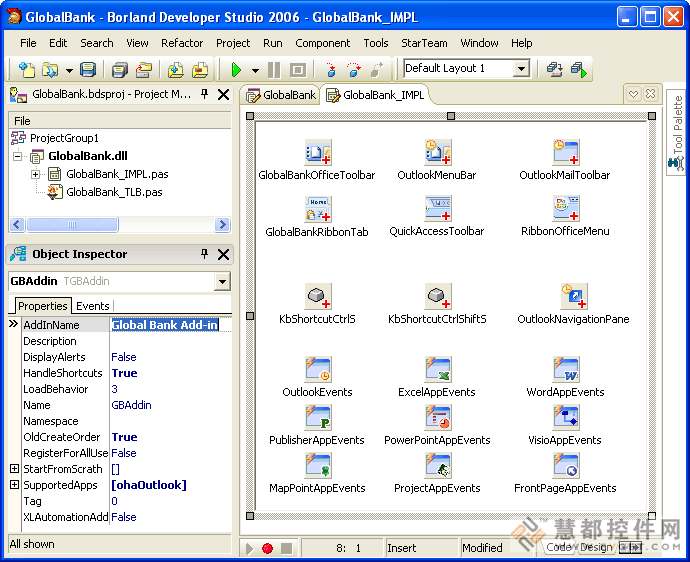Switch to the Events tab
Viewport: 690px width, 562px height.
click(93, 306)
